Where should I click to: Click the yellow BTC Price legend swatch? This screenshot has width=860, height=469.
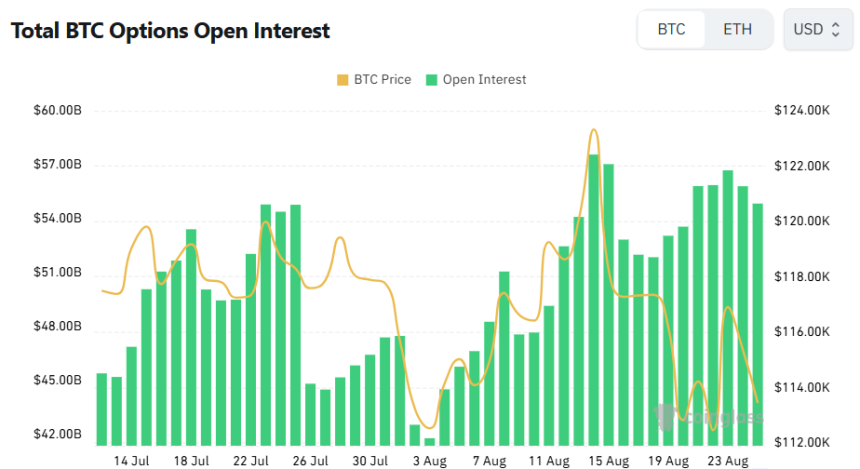tap(344, 79)
